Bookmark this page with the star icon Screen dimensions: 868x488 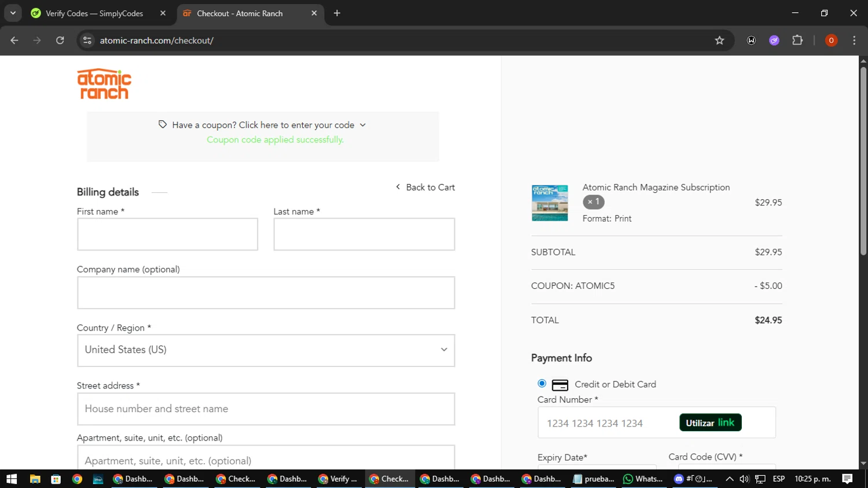point(719,41)
